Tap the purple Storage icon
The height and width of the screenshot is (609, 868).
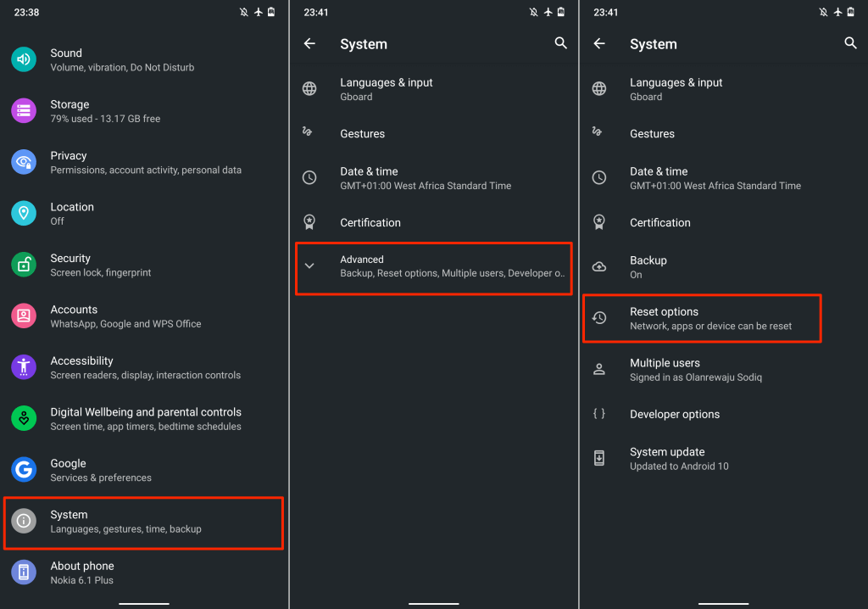(x=24, y=111)
